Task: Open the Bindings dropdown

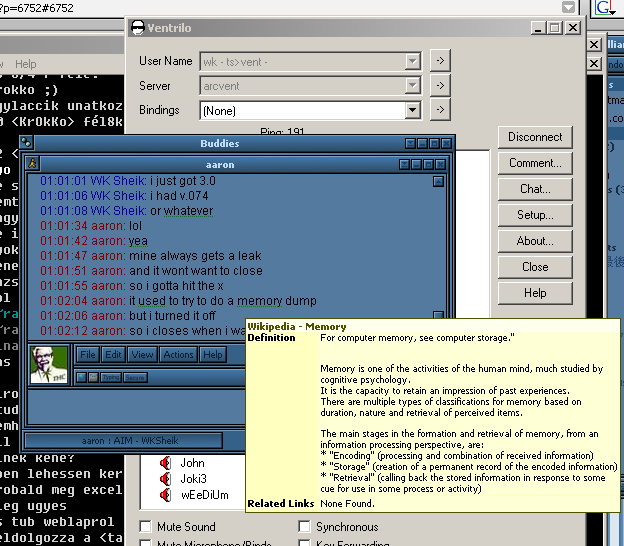Action: coord(413,110)
